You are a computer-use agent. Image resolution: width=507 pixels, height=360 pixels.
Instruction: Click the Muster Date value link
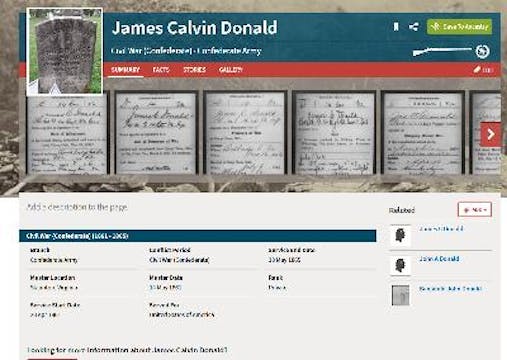pyautogui.click(x=165, y=287)
